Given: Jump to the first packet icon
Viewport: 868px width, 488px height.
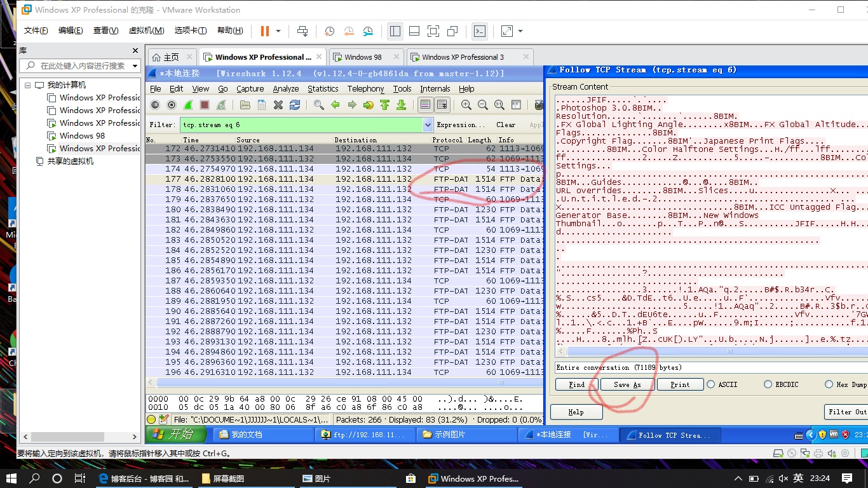Looking at the screenshot, I should (x=384, y=105).
